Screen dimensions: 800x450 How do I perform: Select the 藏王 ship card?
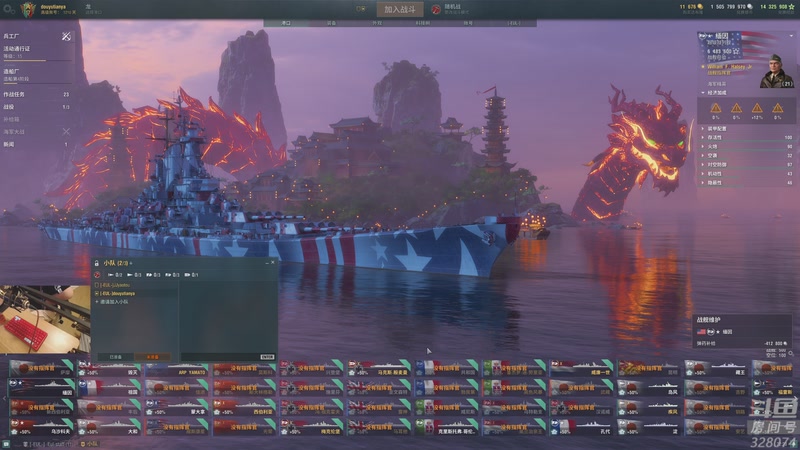pyautogui.click(x=716, y=368)
